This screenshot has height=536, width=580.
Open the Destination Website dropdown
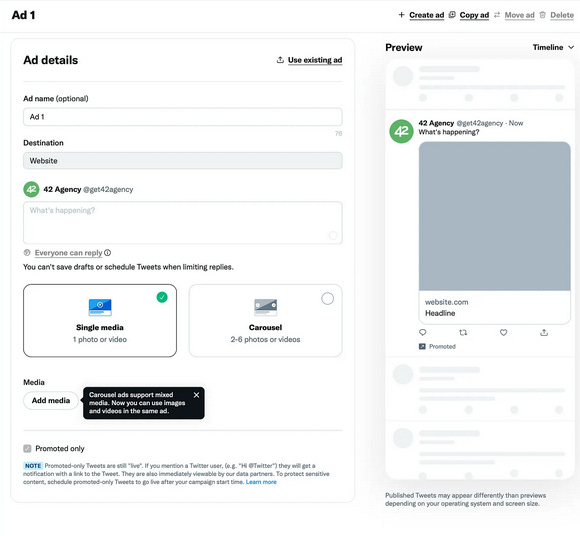(x=183, y=161)
